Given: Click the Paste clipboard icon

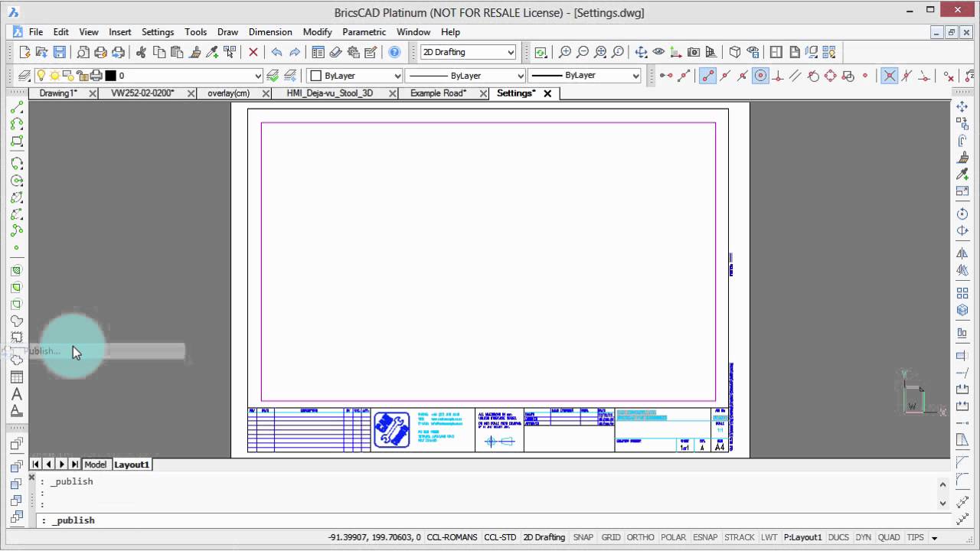Looking at the screenshot, I should [177, 52].
